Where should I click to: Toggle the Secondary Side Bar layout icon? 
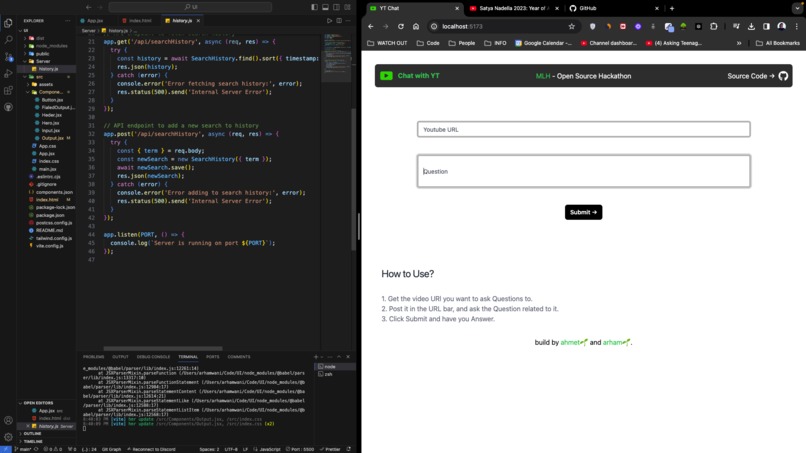coord(336,7)
